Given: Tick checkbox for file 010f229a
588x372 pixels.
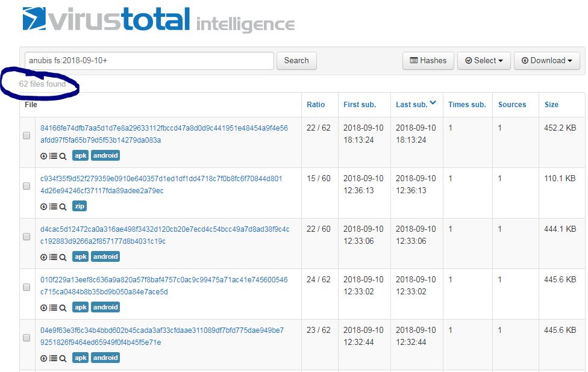Looking at the screenshot, I should pos(27,287).
